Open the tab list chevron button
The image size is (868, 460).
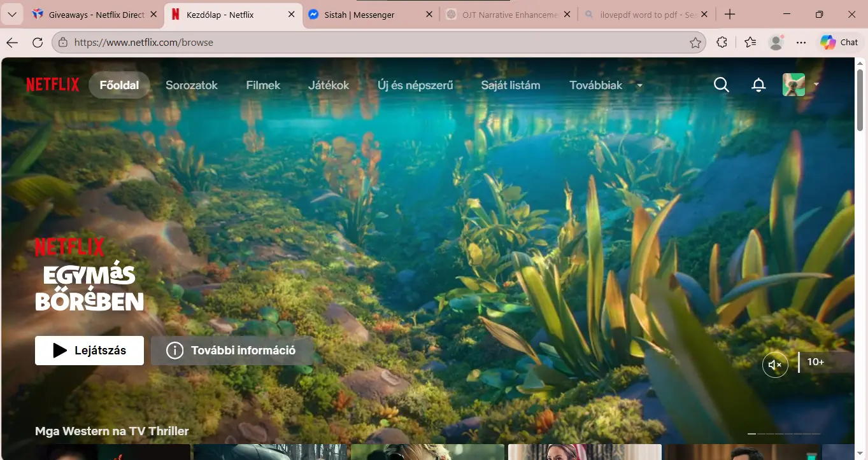[x=11, y=15]
